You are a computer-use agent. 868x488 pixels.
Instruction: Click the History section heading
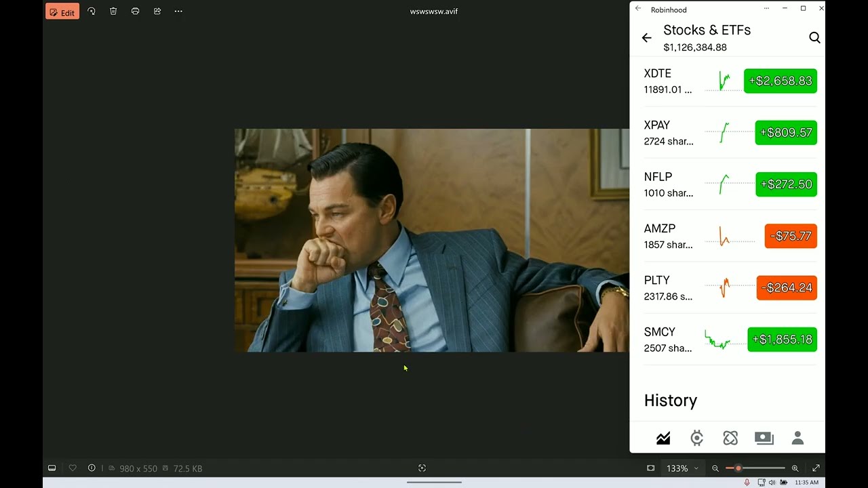(671, 401)
